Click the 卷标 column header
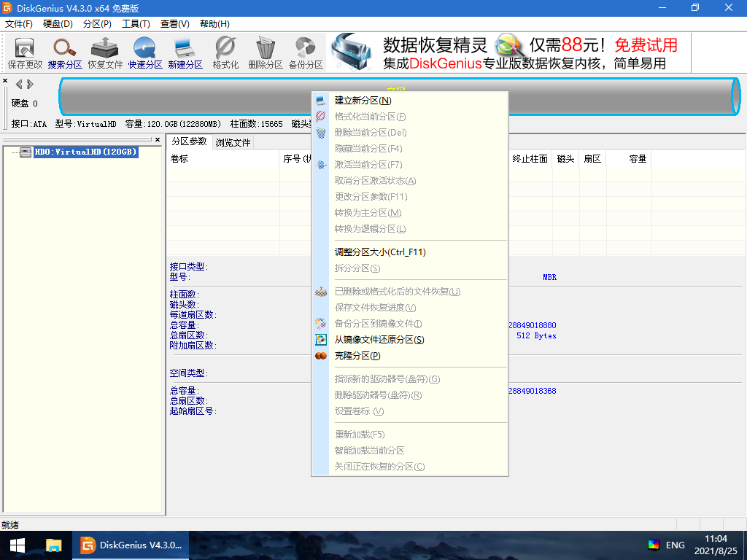Screen dimensions: 747x560 (x=222, y=159)
